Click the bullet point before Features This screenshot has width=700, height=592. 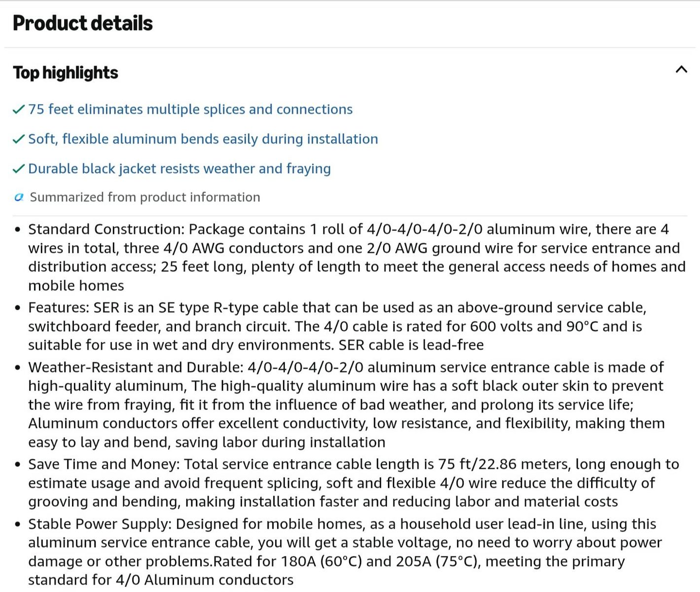(x=18, y=308)
